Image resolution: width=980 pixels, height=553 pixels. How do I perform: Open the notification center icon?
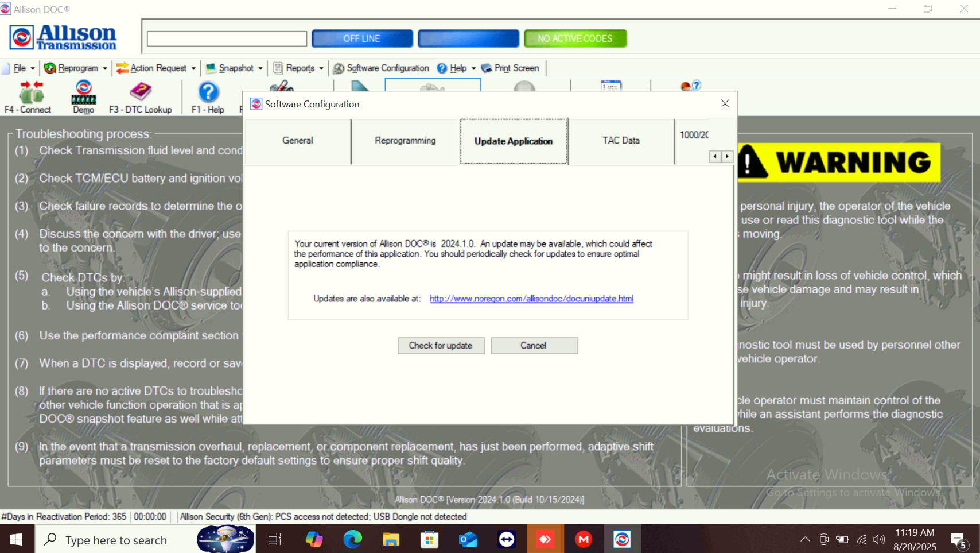(x=958, y=540)
